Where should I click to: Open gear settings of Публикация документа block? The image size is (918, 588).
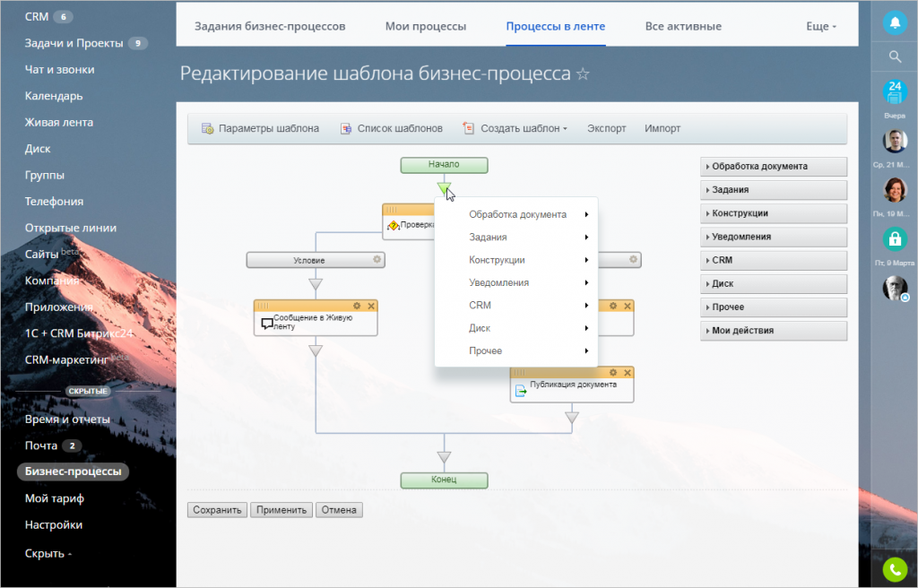(614, 372)
